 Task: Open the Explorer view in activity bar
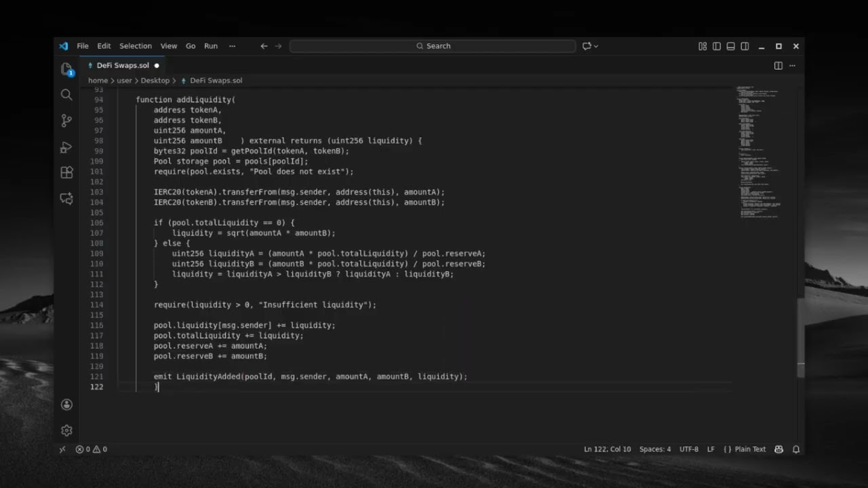tap(66, 69)
